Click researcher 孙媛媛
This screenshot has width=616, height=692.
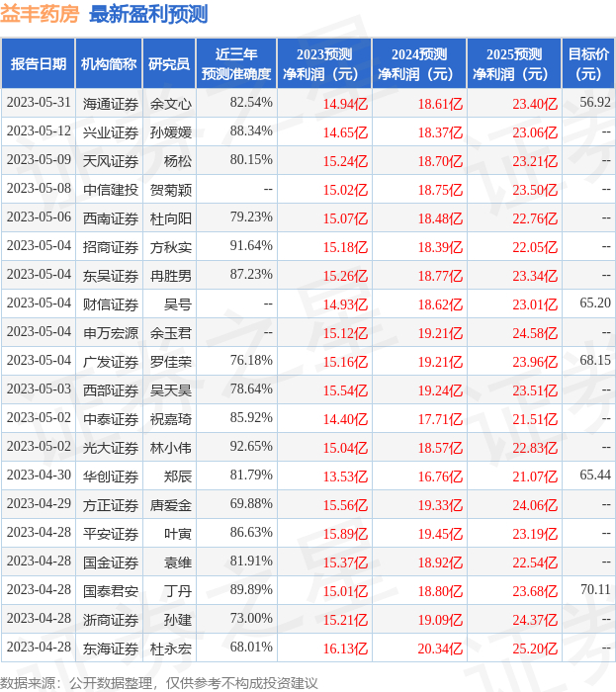point(171,132)
